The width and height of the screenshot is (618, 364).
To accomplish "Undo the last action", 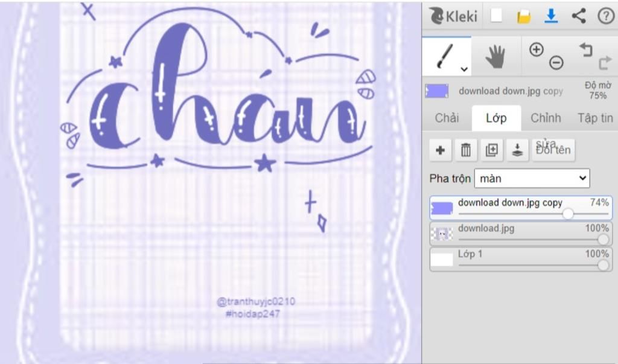I will tap(587, 49).
